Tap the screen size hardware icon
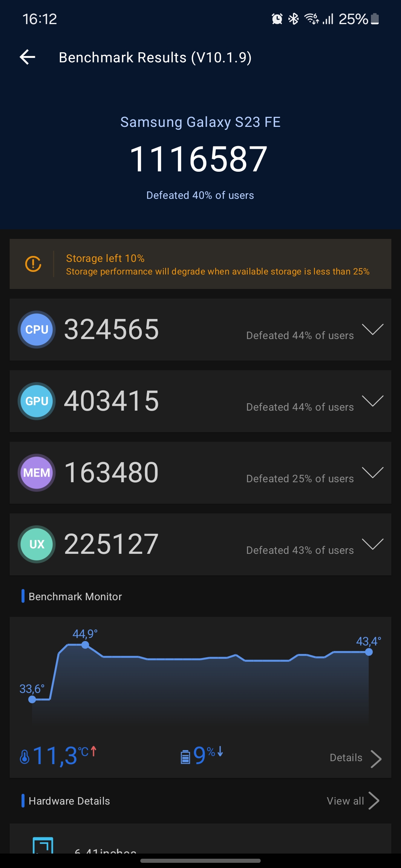401x868 pixels. 43,845
